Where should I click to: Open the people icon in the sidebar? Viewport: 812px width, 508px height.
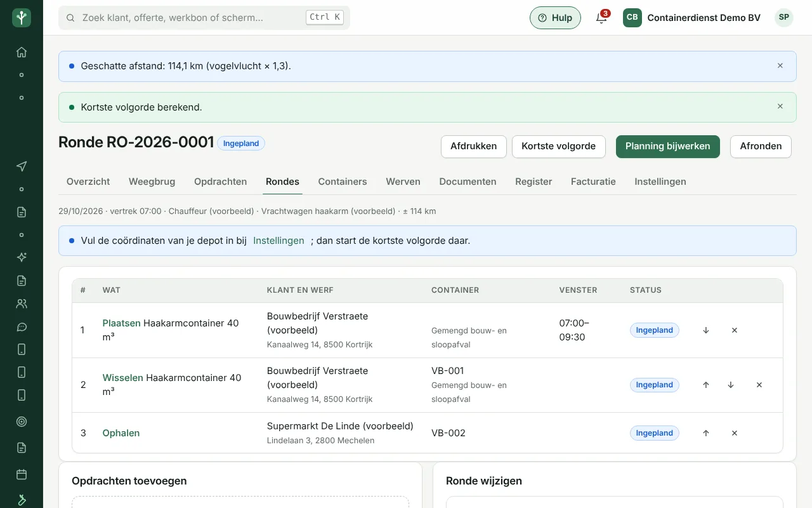22,304
